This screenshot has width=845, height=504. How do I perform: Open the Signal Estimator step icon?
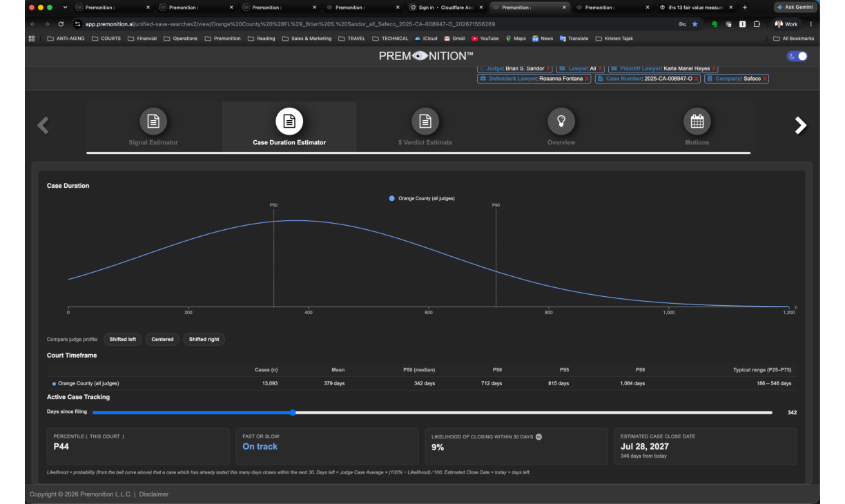[153, 122]
